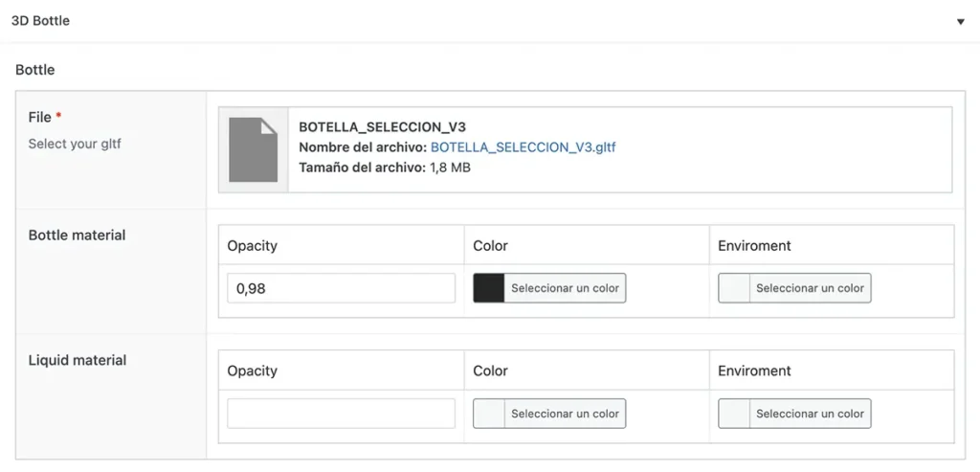This screenshot has width=980, height=472.
Task: Click the 3D Bottle panel title
Action: point(40,21)
